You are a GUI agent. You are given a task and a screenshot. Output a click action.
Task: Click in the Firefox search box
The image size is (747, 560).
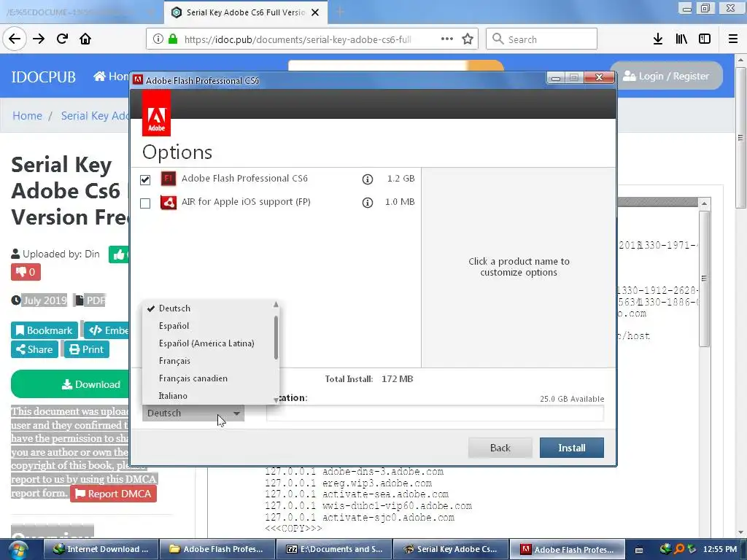tap(541, 39)
